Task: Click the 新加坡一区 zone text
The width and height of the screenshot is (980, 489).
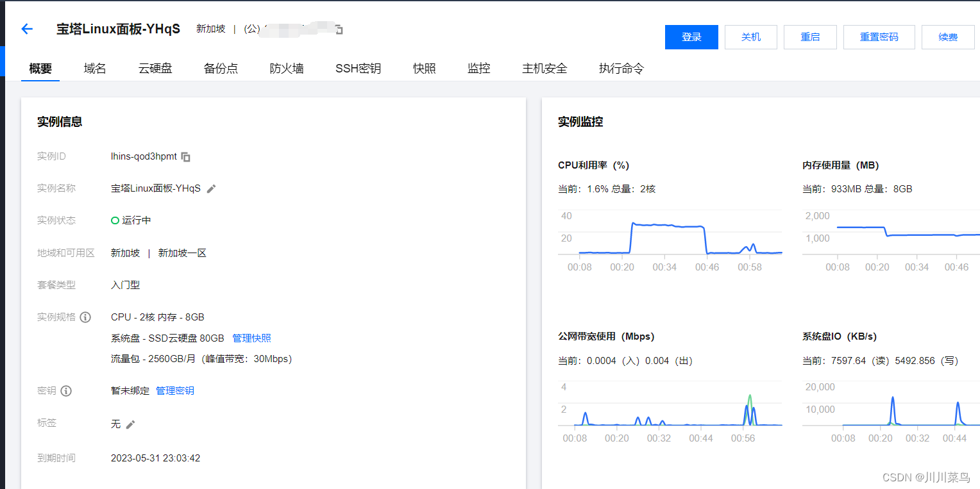Action: coord(182,253)
